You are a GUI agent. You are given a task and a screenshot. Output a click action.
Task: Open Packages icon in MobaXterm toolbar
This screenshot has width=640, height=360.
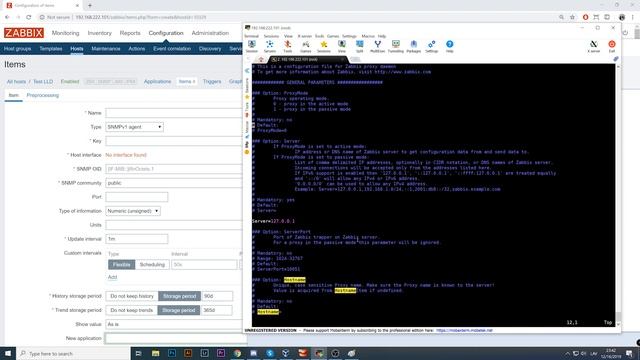[x=413, y=46]
